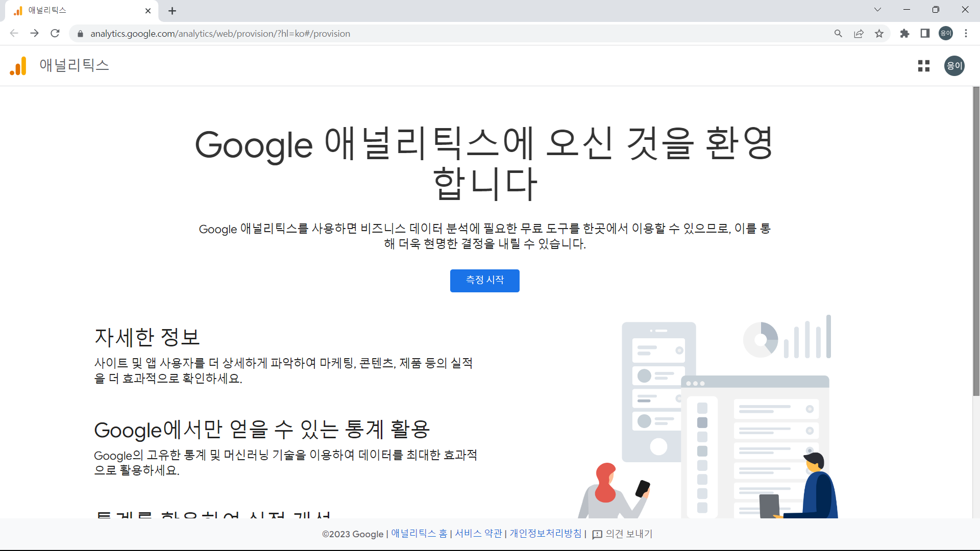980x551 pixels.
Task: Open the browser side panel icon
Action: [x=925, y=33]
